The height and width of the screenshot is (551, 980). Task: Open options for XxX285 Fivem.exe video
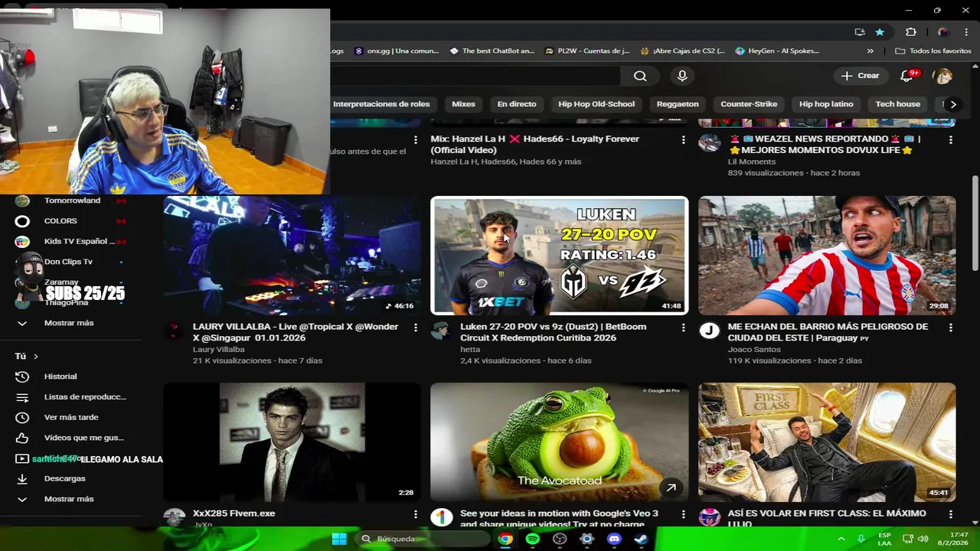pyautogui.click(x=416, y=514)
